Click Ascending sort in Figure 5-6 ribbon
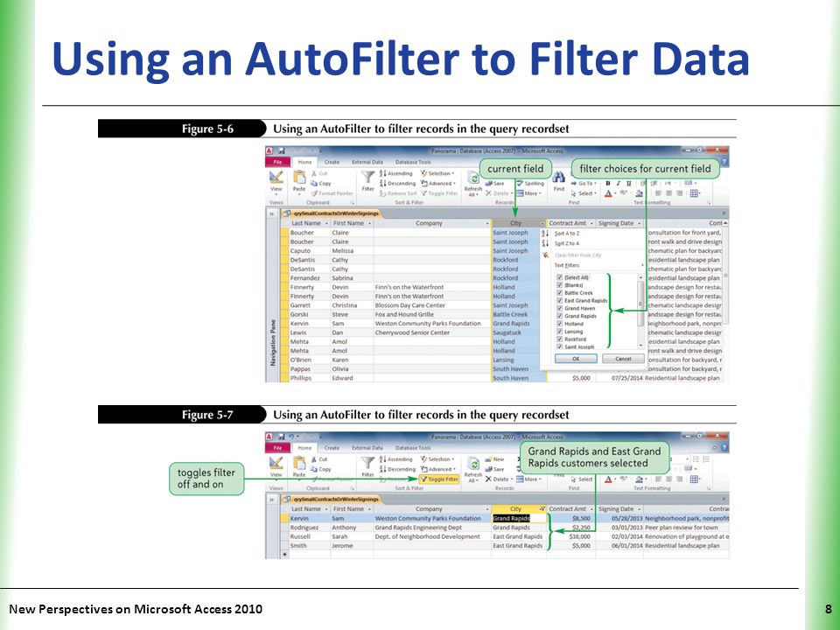The height and width of the screenshot is (630, 840). point(396,173)
